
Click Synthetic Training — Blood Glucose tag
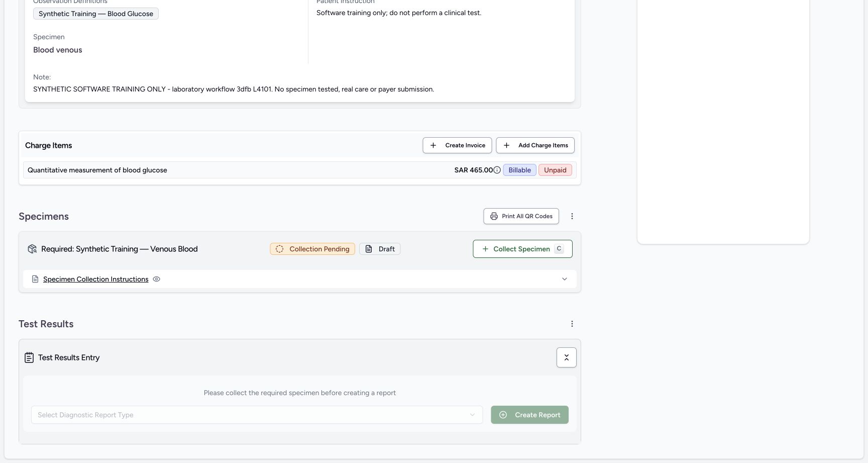coord(96,14)
